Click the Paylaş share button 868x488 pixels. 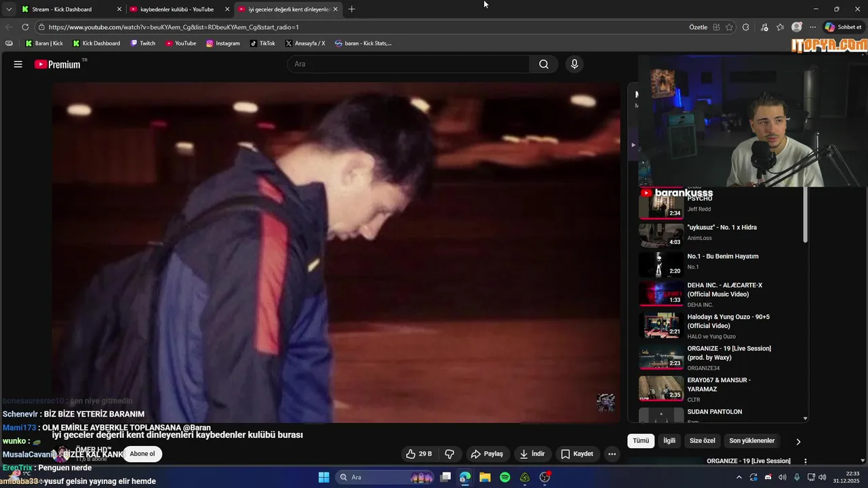tap(487, 454)
